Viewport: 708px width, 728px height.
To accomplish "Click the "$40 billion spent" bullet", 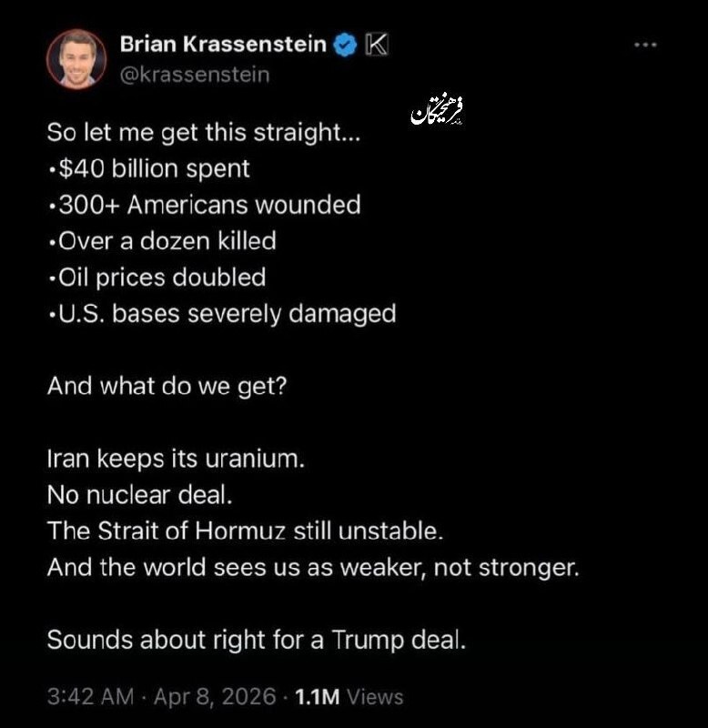I will 150,168.
